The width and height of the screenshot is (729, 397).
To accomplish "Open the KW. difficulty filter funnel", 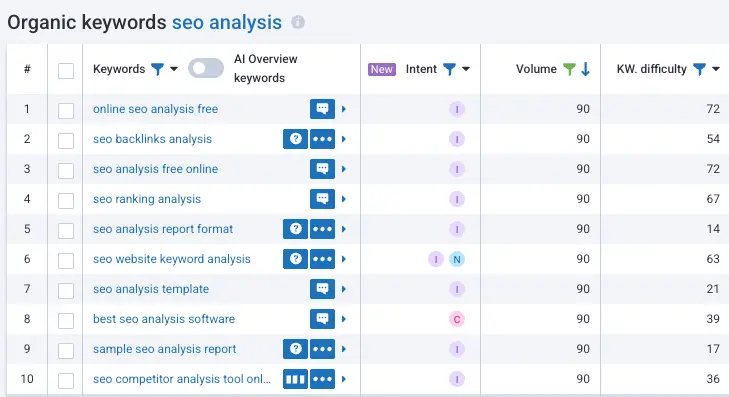I will 699,69.
